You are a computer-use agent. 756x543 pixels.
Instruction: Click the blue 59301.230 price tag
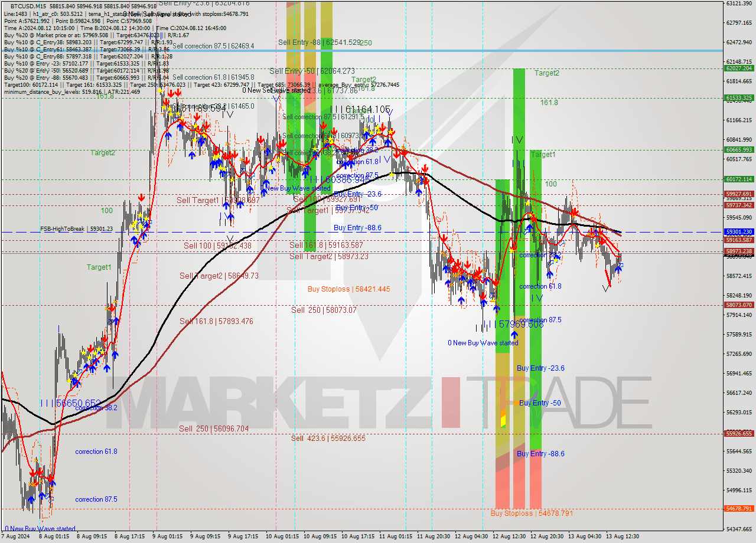pyautogui.click(x=738, y=232)
